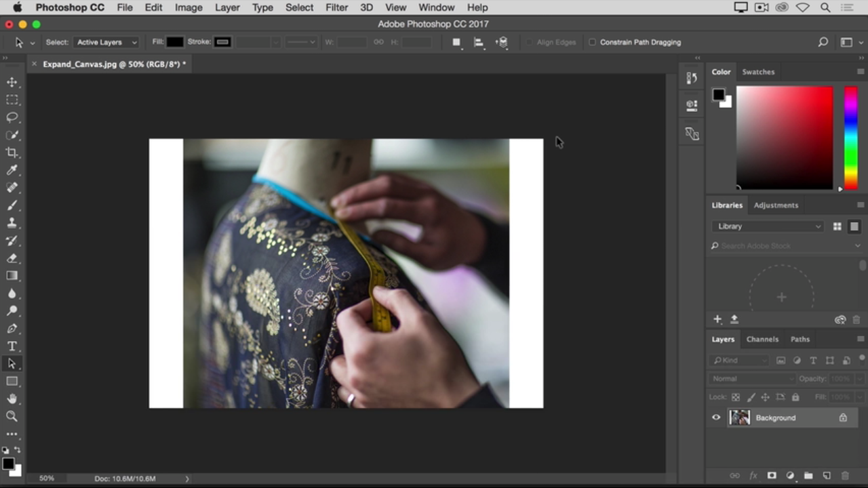Viewport: 868px width, 488px height.
Task: Enable Constrain Path Dragging checkbox
Action: pyautogui.click(x=592, y=42)
